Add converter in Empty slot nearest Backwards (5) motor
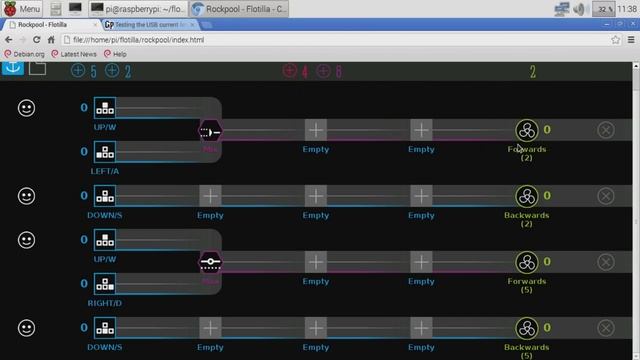The width and height of the screenshot is (640, 360). pyautogui.click(x=421, y=328)
